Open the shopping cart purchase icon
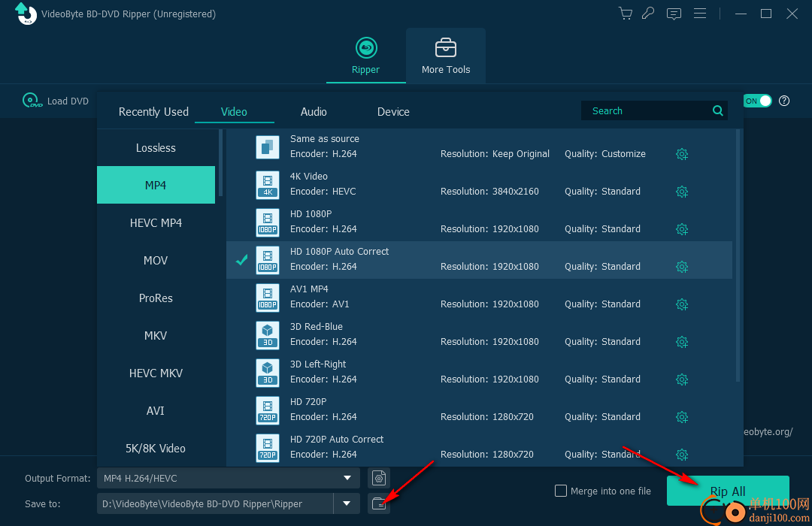This screenshot has height=526, width=812. pos(626,14)
